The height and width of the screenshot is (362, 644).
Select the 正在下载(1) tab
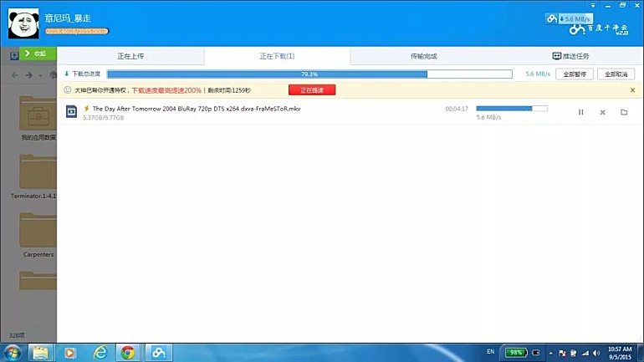pos(277,56)
